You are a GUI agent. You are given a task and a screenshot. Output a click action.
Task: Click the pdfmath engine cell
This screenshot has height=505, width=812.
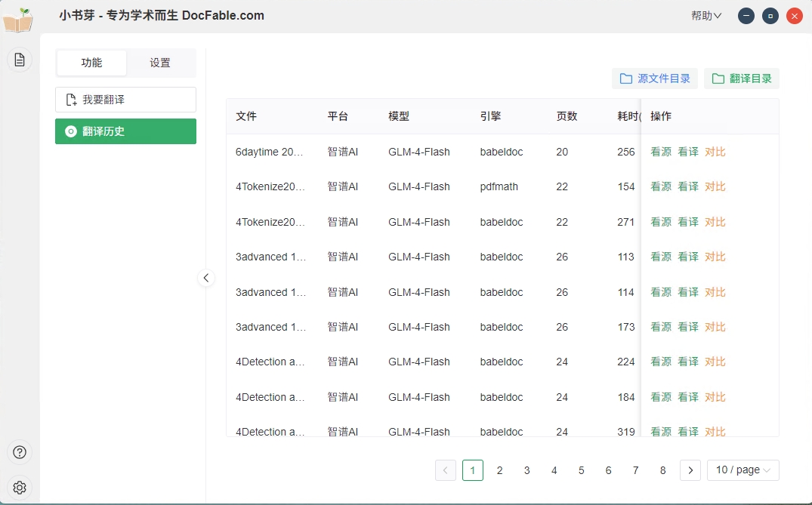click(x=499, y=186)
